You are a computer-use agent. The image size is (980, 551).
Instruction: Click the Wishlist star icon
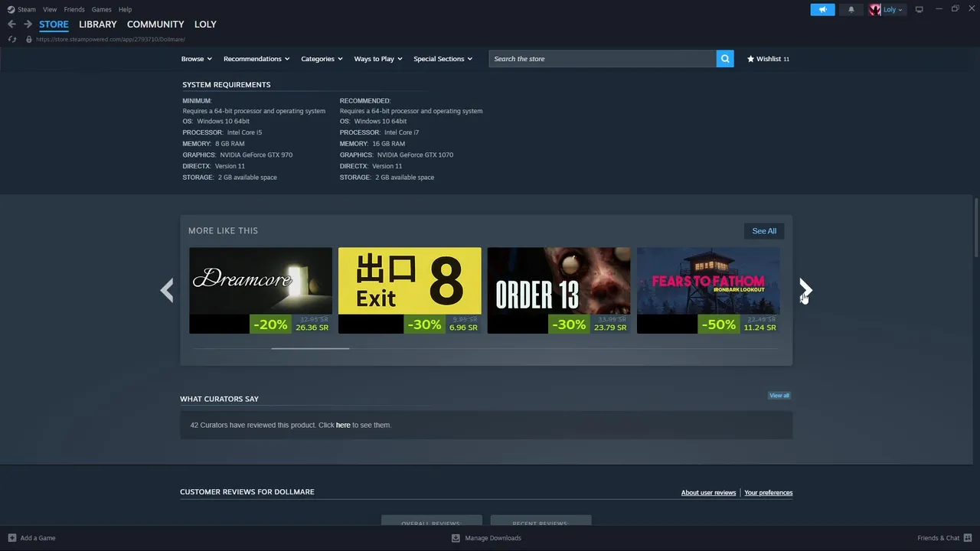tap(750, 59)
